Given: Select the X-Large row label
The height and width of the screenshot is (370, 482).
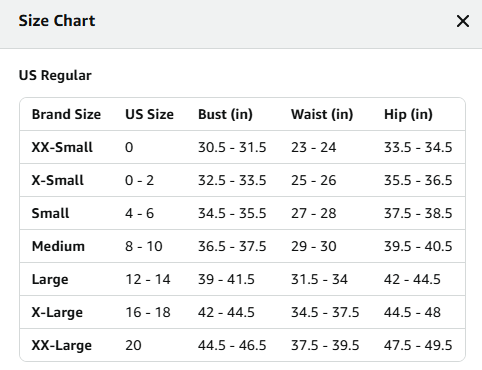Looking at the screenshot, I should click(x=57, y=312).
